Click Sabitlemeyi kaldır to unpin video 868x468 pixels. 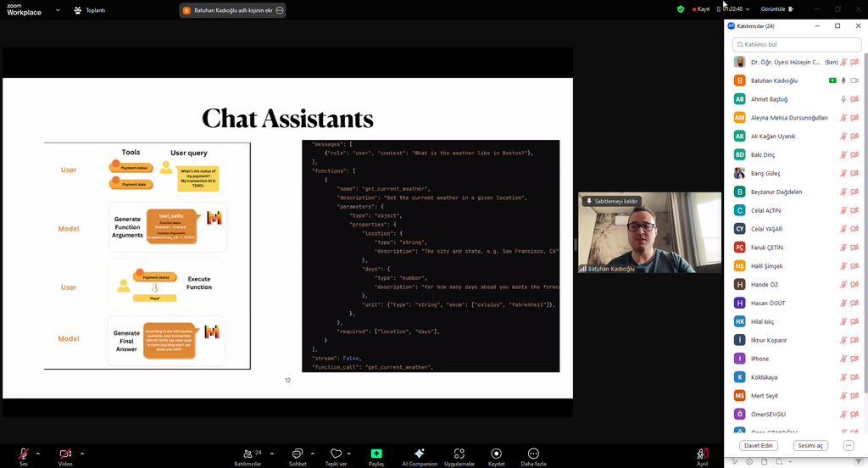tap(612, 201)
